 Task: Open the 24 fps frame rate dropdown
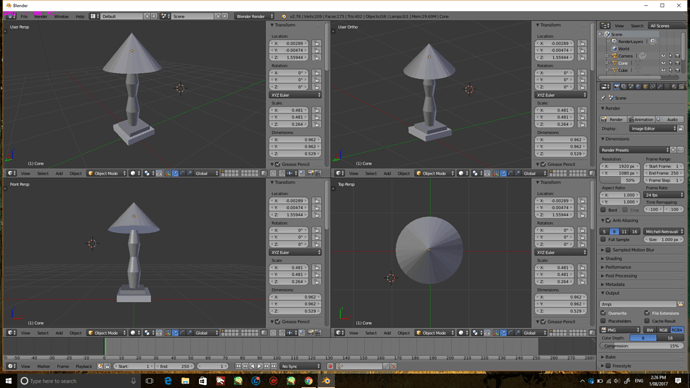tap(664, 194)
